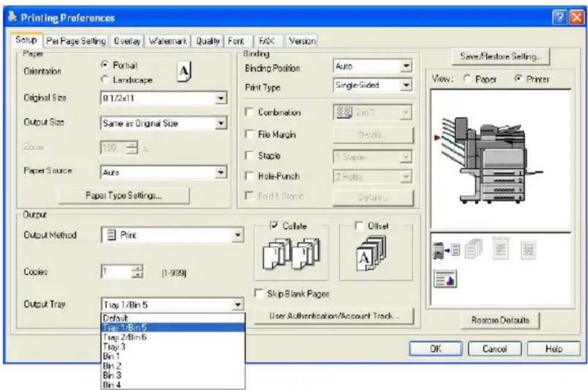Click the portrait orientation page icon
Image resolution: width=588 pixels, height=390 pixels.
point(184,71)
